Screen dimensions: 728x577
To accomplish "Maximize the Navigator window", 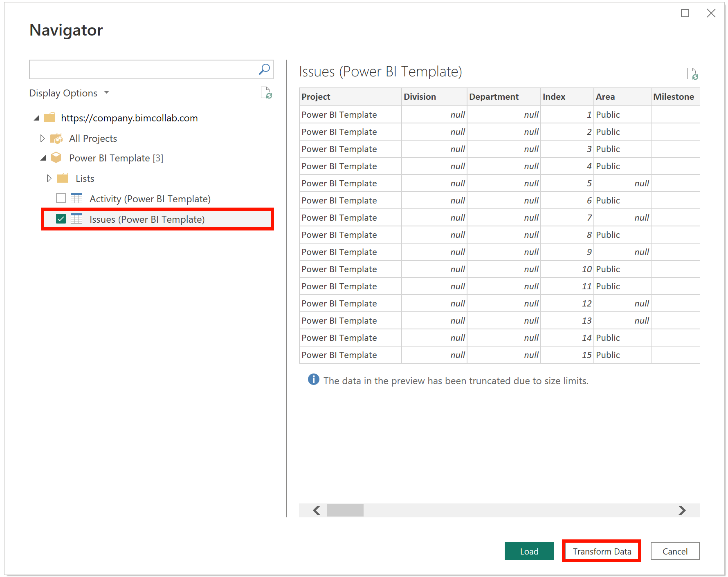I will pos(685,13).
